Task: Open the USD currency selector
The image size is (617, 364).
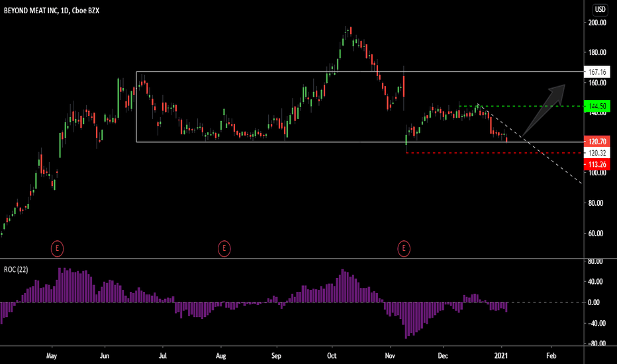Action: [600, 9]
